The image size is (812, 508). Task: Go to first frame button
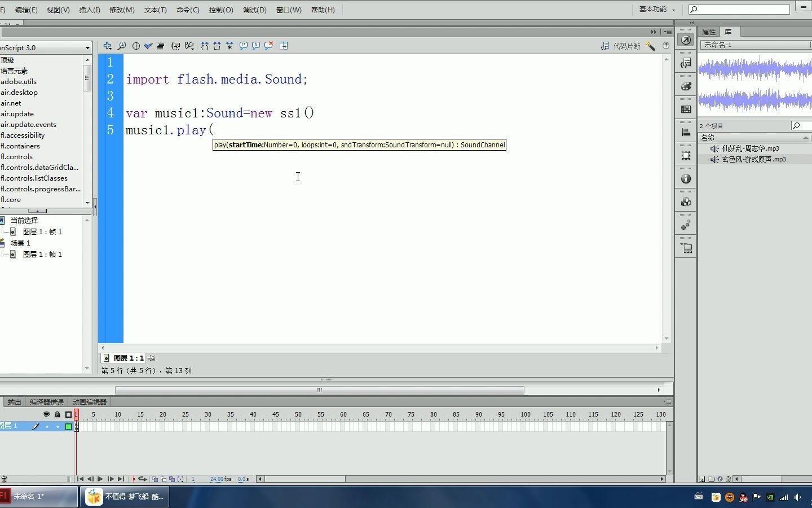(80, 479)
